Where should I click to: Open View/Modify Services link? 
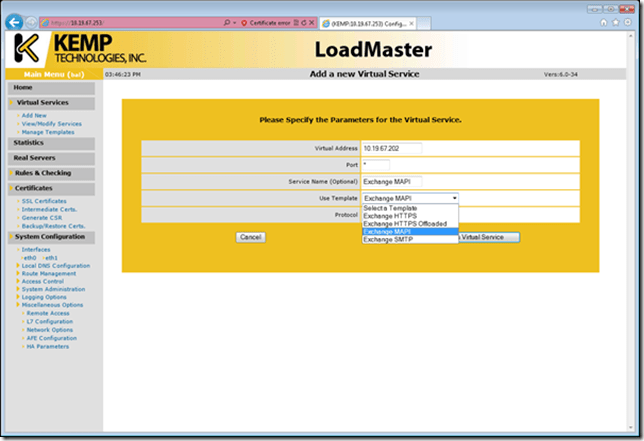tap(52, 124)
